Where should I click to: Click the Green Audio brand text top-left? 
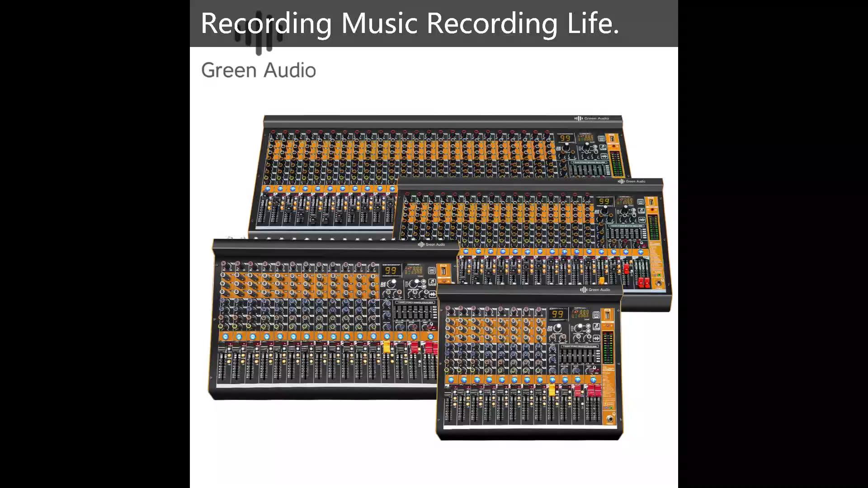258,70
